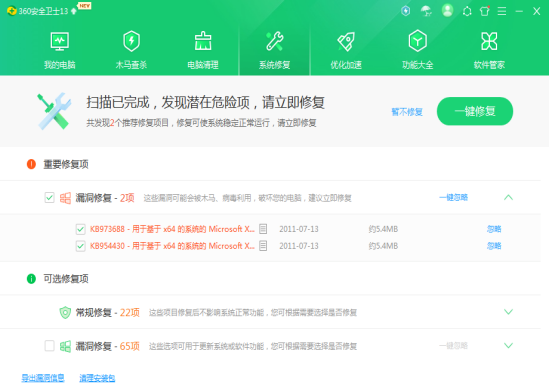Click the orange Windows icon beside 漏洞修复 2项
The height and width of the screenshot is (391, 550).
click(65, 198)
